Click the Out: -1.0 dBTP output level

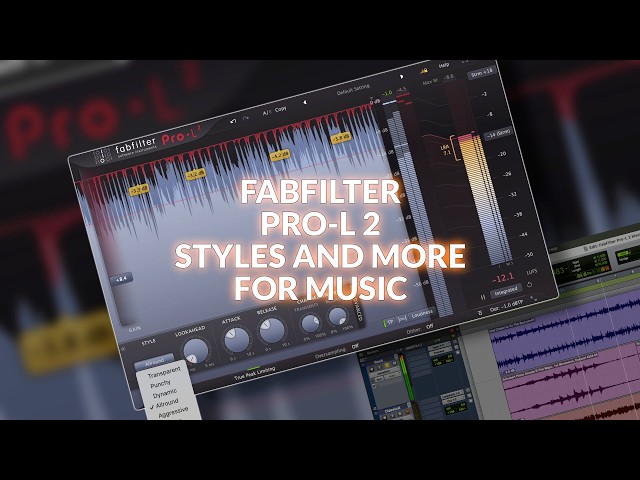(x=507, y=306)
